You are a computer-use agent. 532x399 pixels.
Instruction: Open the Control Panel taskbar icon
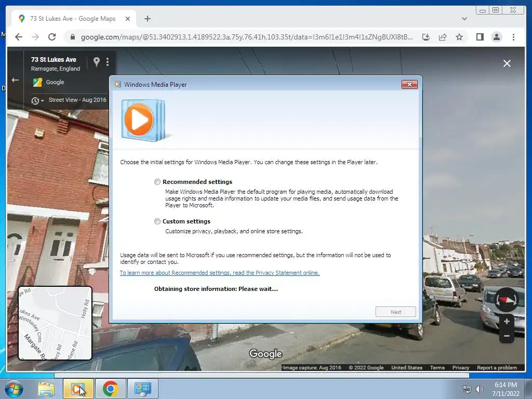[x=142, y=389]
